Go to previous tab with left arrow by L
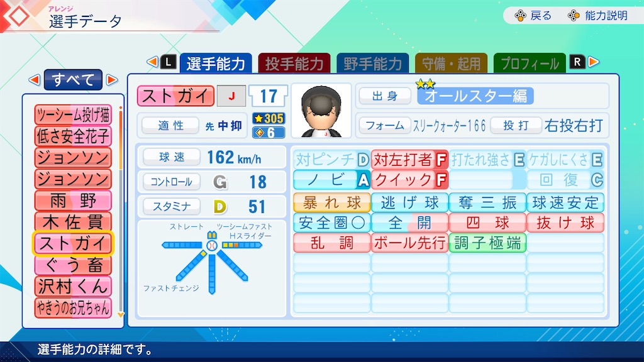This screenshot has width=644, height=362. [x=152, y=62]
